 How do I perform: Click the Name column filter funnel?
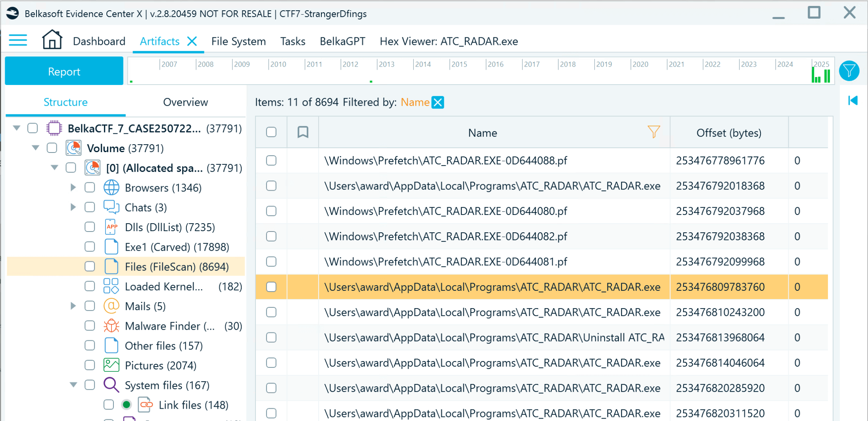tap(653, 132)
